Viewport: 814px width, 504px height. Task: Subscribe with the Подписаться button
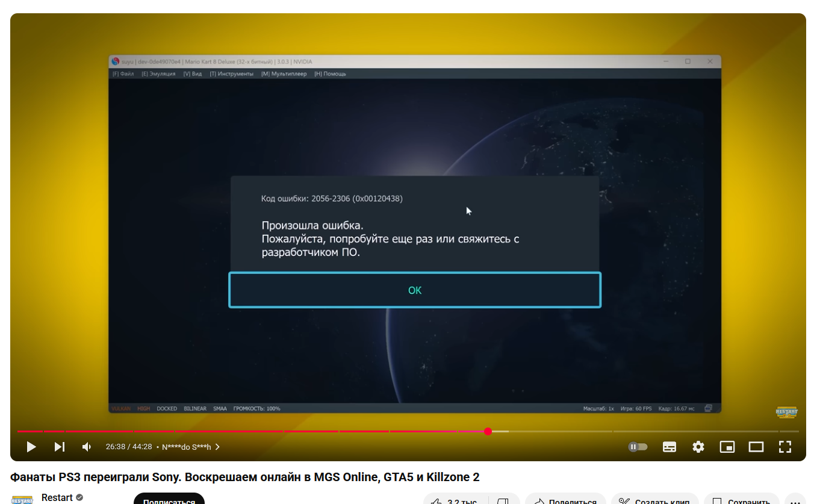169,499
